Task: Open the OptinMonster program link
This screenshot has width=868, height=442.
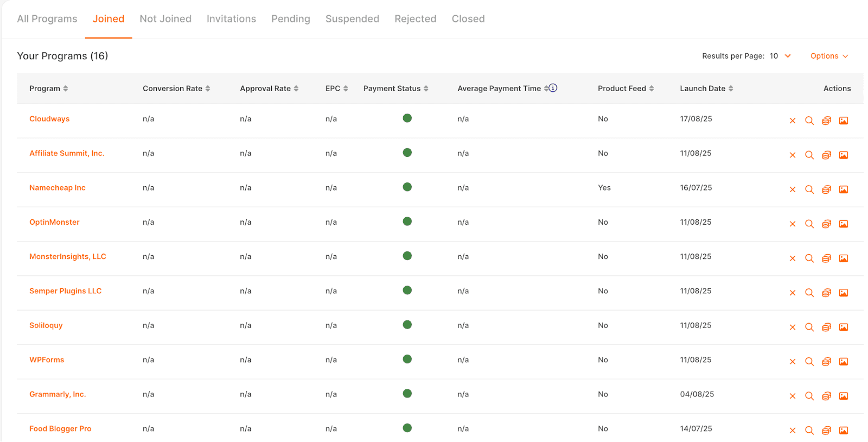Action: pos(54,222)
